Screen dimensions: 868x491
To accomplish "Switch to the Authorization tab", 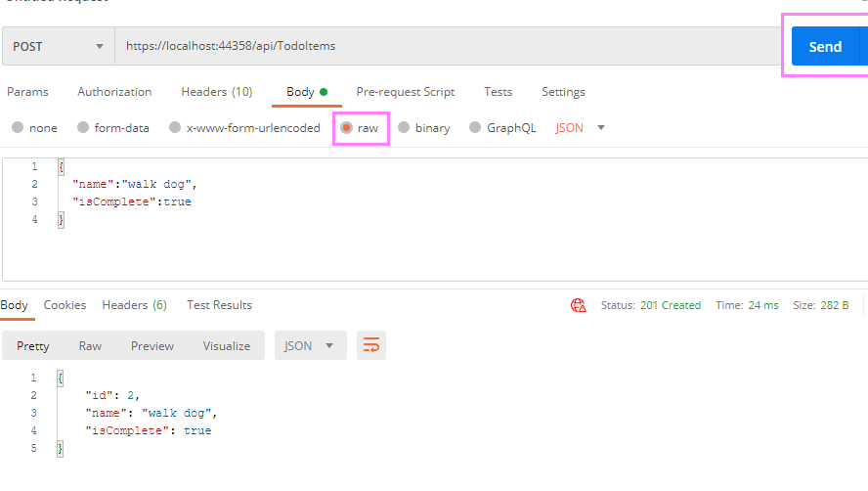I will (114, 92).
